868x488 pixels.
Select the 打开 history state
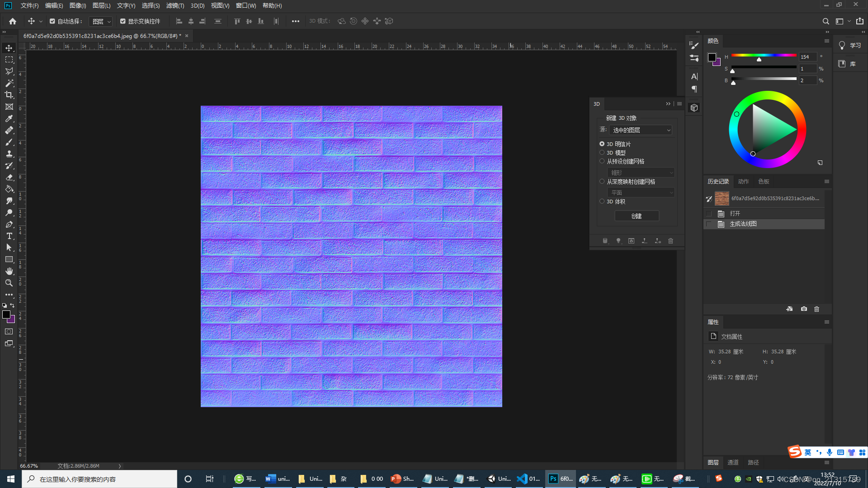pyautogui.click(x=735, y=213)
